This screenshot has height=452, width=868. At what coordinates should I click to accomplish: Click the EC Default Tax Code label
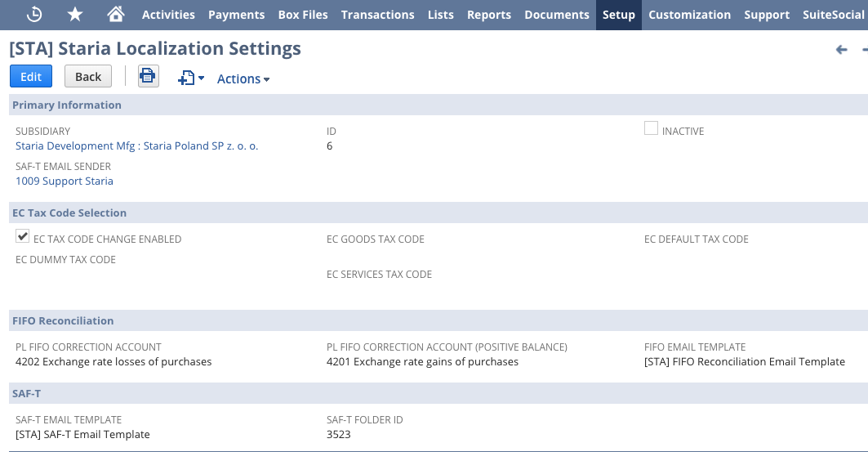click(x=697, y=239)
